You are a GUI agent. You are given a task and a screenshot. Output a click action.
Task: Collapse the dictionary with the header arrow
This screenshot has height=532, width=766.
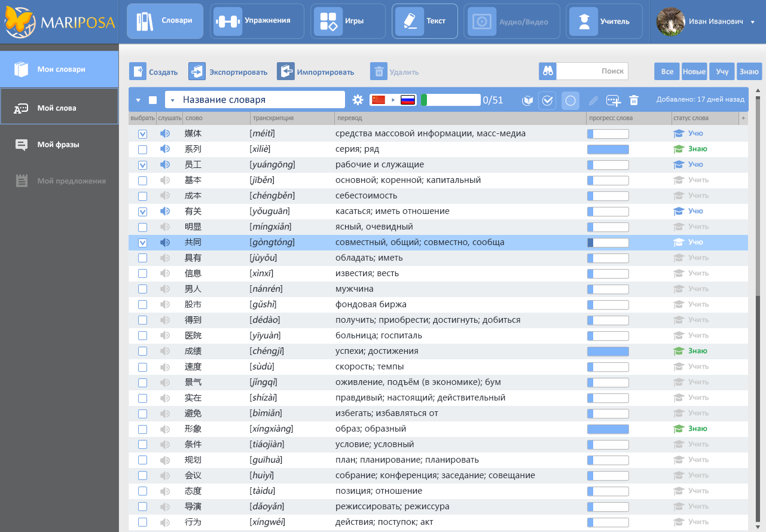tap(138, 100)
